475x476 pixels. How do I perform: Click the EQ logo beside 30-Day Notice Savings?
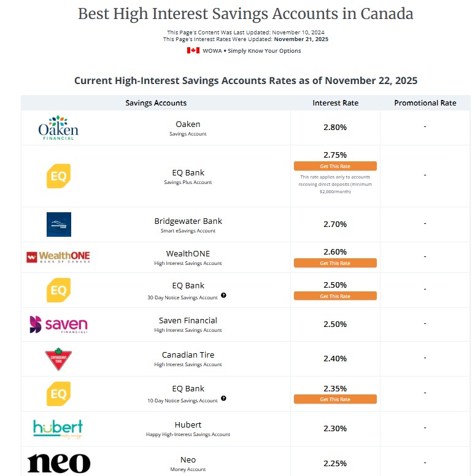58,290
